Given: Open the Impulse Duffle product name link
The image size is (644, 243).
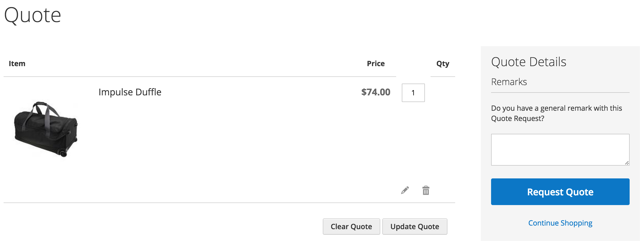Looking at the screenshot, I should click(x=130, y=92).
